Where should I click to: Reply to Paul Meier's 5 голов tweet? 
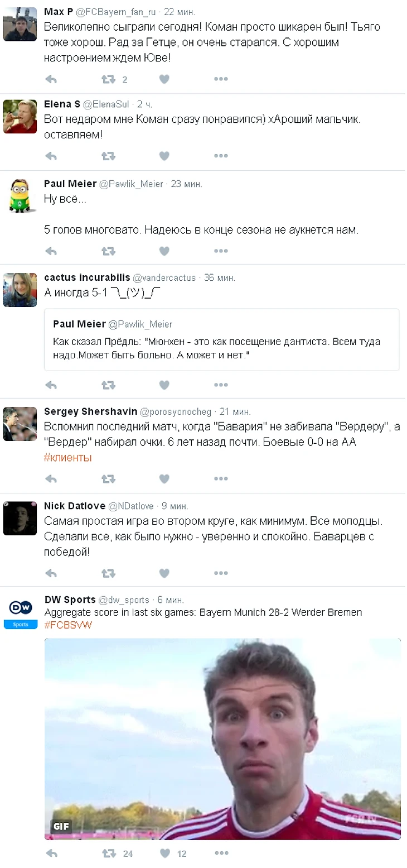[x=51, y=251]
